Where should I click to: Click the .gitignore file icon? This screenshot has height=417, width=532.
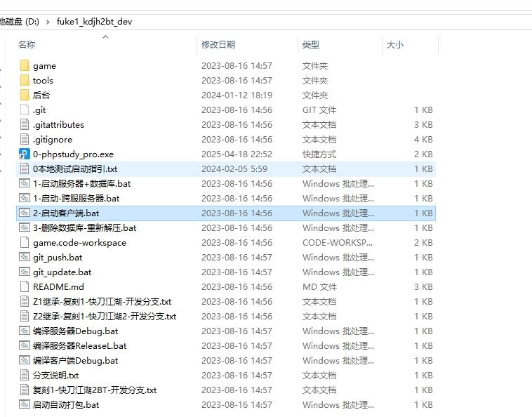coord(25,139)
